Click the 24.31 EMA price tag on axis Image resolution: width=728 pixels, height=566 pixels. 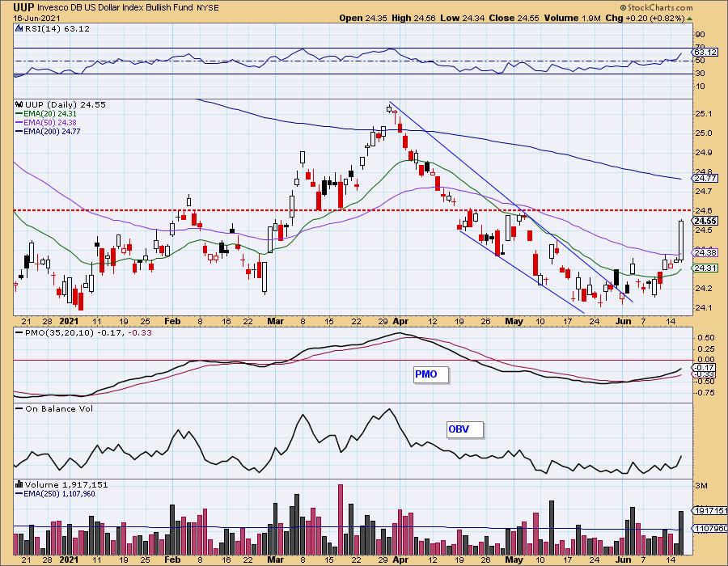(705, 268)
